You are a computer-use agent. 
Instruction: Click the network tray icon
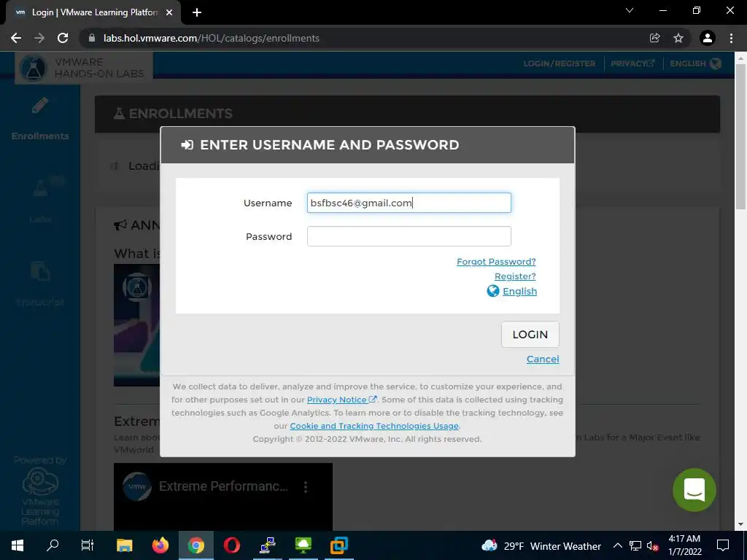click(x=635, y=545)
